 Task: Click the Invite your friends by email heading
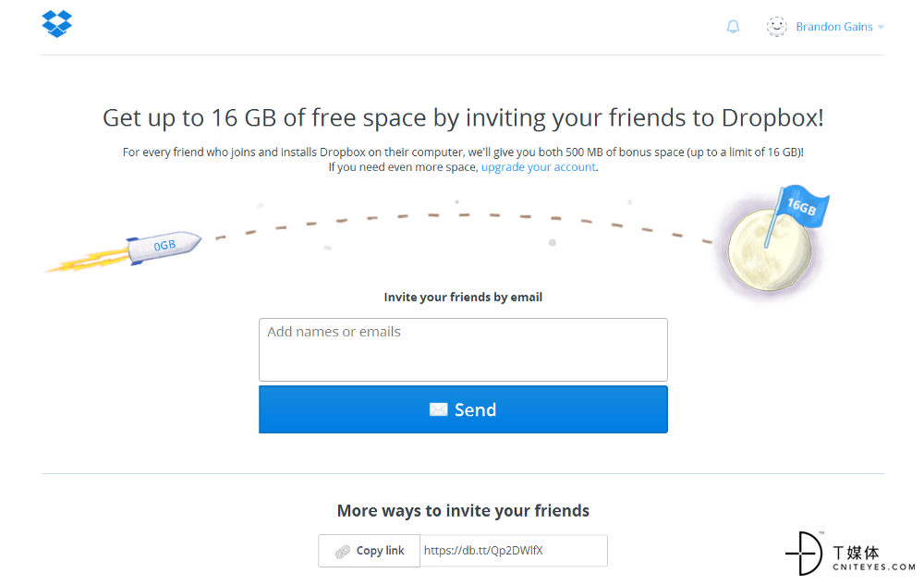point(463,297)
